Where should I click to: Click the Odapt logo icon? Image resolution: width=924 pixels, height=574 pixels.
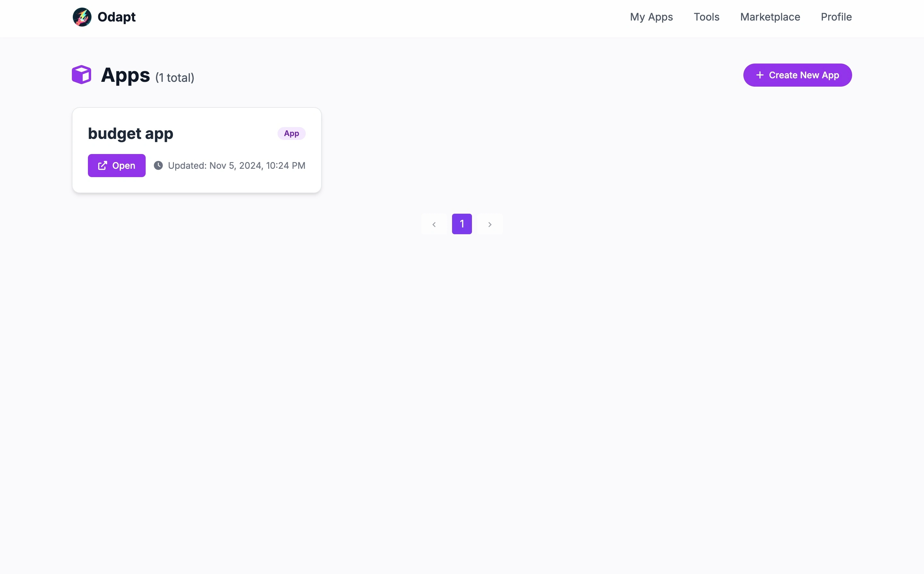82,17
